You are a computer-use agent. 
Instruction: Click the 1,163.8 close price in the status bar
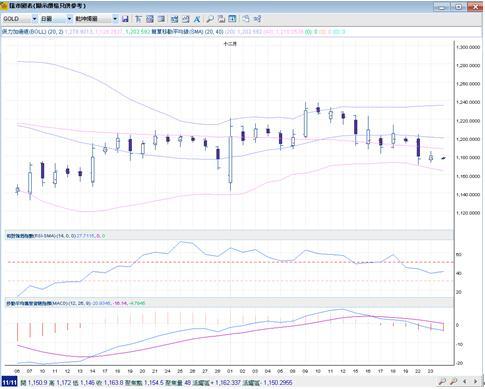[x=113, y=382]
